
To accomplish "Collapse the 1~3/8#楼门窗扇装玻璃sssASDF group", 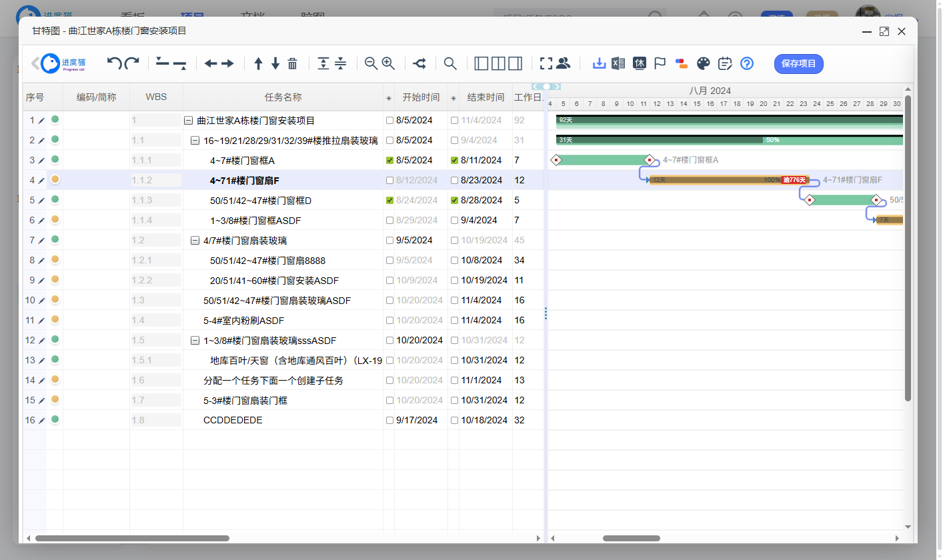I will pyautogui.click(x=195, y=341).
